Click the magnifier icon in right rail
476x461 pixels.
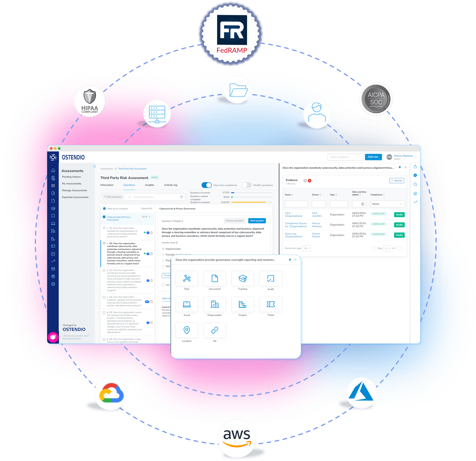coord(415,185)
